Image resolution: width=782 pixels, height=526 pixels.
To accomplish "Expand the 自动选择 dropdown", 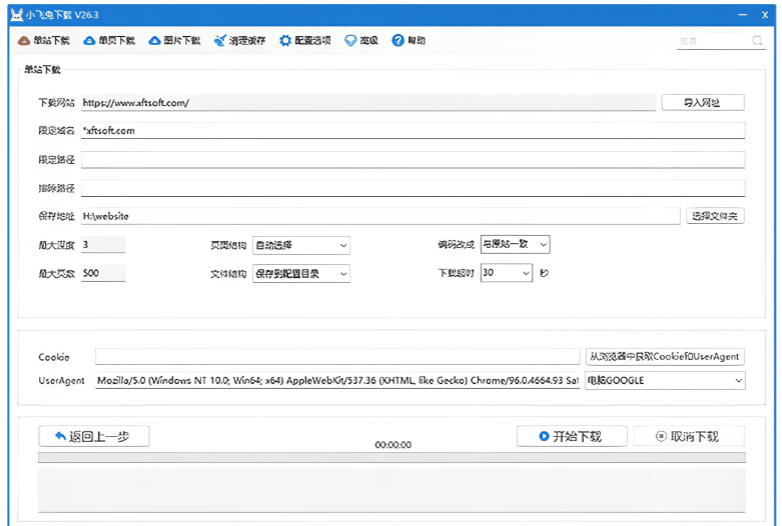I will (x=343, y=245).
